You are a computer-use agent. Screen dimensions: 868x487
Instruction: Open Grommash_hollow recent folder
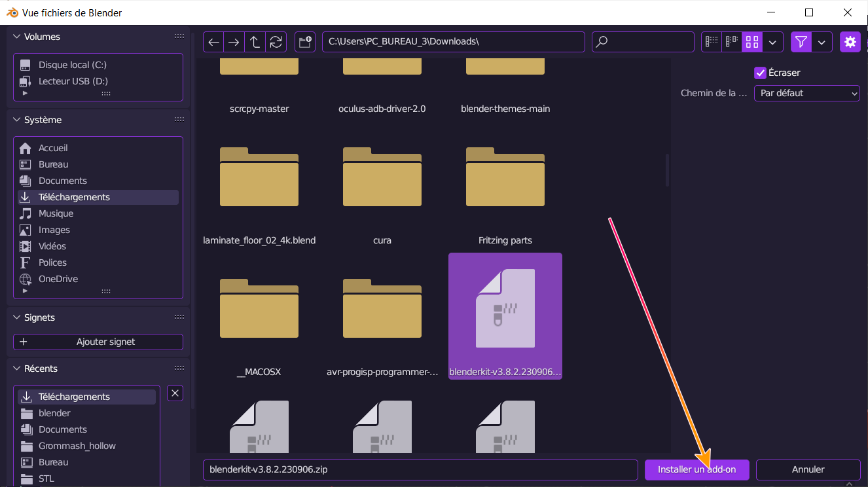coord(86,446)
